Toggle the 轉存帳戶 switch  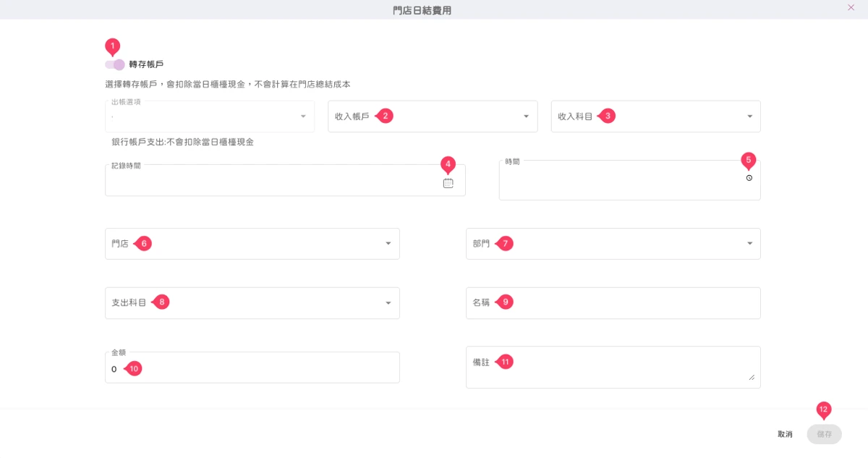115,64
